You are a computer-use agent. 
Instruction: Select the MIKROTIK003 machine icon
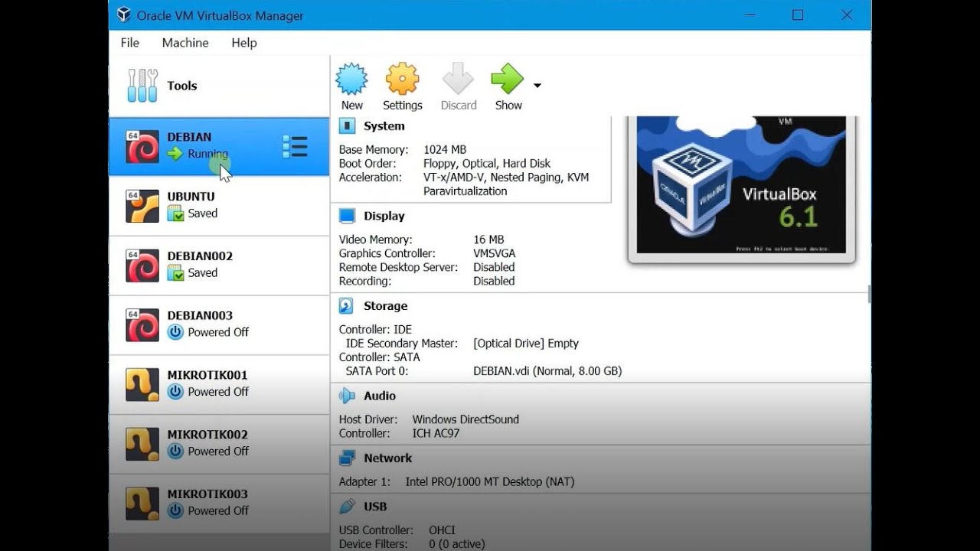142,504
